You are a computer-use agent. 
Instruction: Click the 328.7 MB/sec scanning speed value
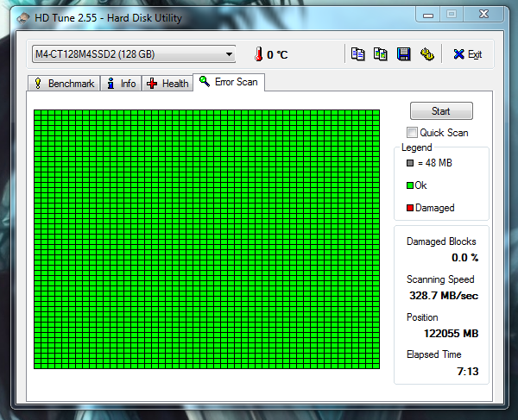pyautogui.click(x=444, y=295)
